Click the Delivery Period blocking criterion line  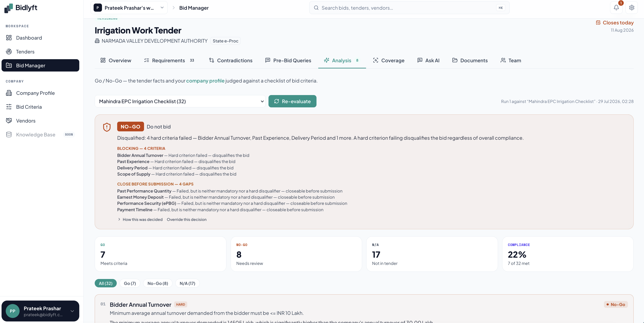click(x=175, y=168)
